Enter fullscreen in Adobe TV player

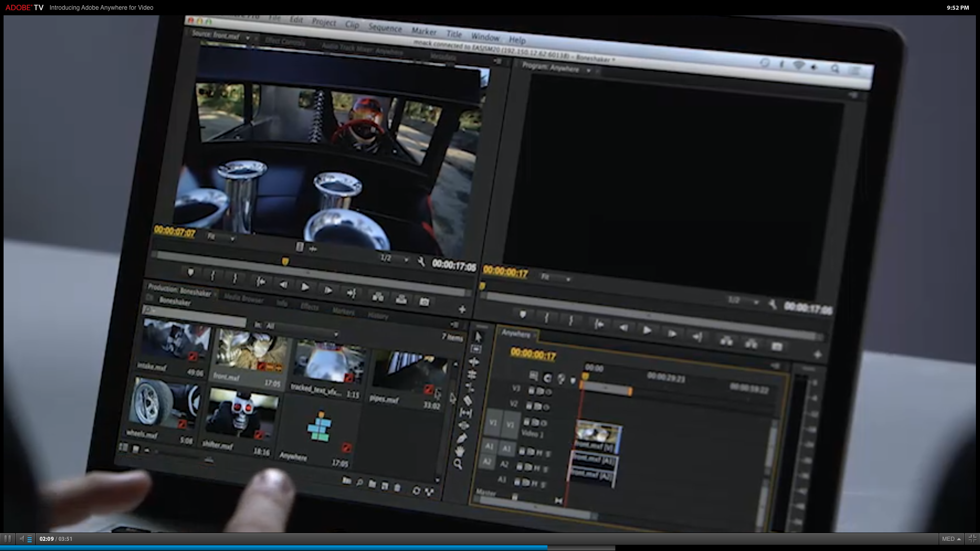[x=972, y=539]
